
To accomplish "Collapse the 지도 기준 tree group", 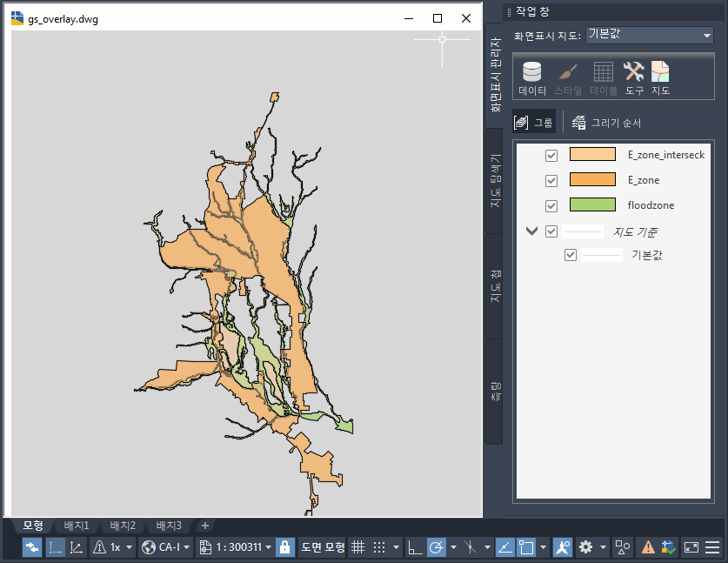I will (x=531, y=231).
